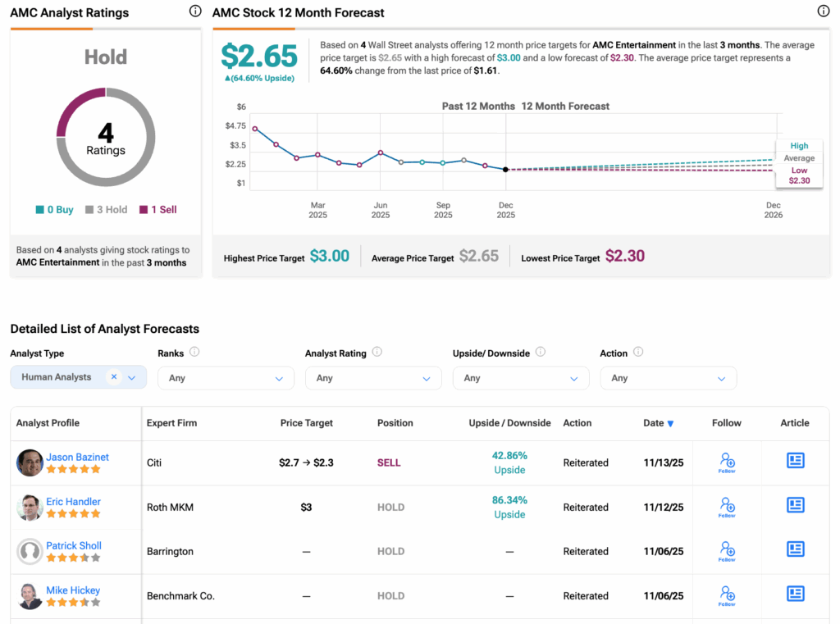Remove Human Analysts filter tag
Image resolution: width=840 pixels, height=624 pixels.
tap(114, 377)
